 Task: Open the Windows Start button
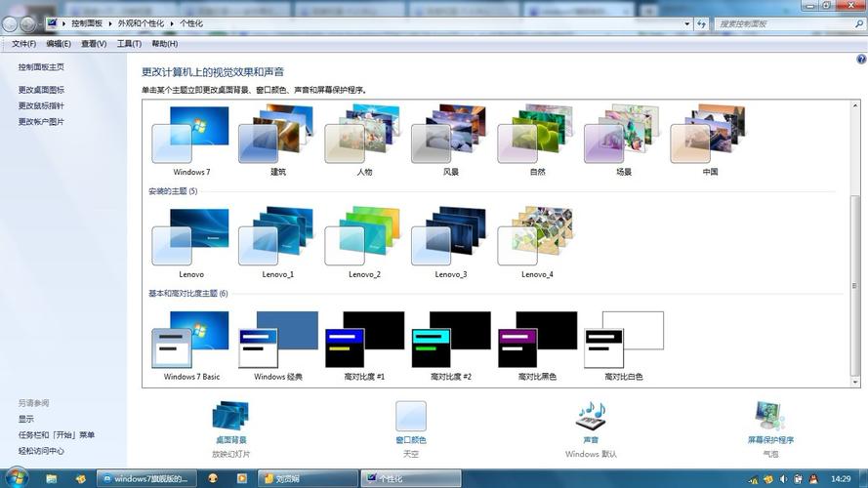16,477
